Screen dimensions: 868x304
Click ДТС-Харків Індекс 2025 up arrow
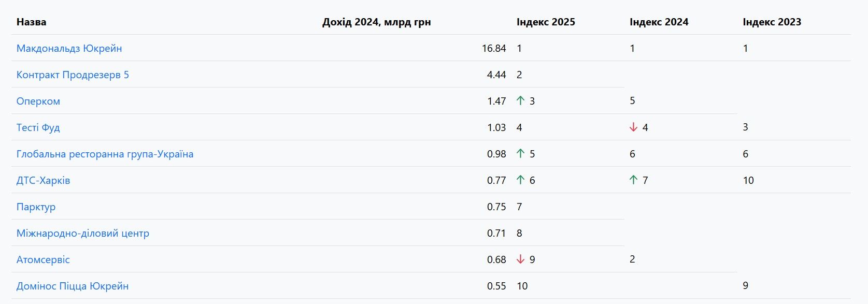tap(521, 180)
